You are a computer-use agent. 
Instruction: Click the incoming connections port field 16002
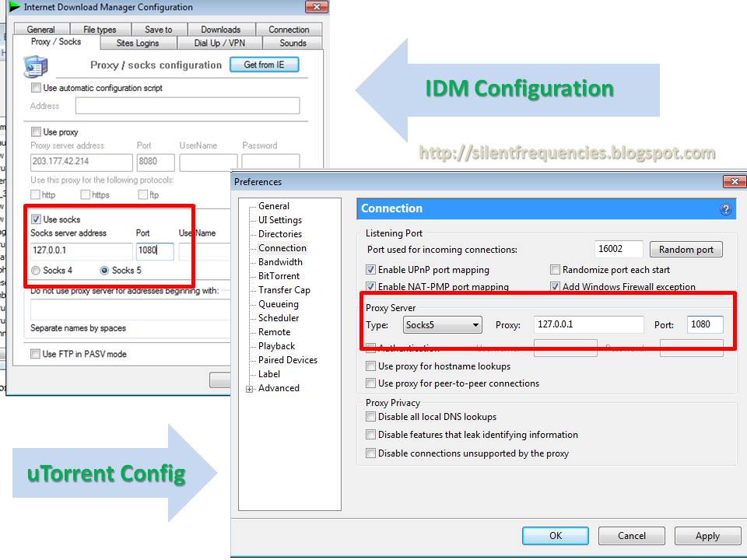619,249
